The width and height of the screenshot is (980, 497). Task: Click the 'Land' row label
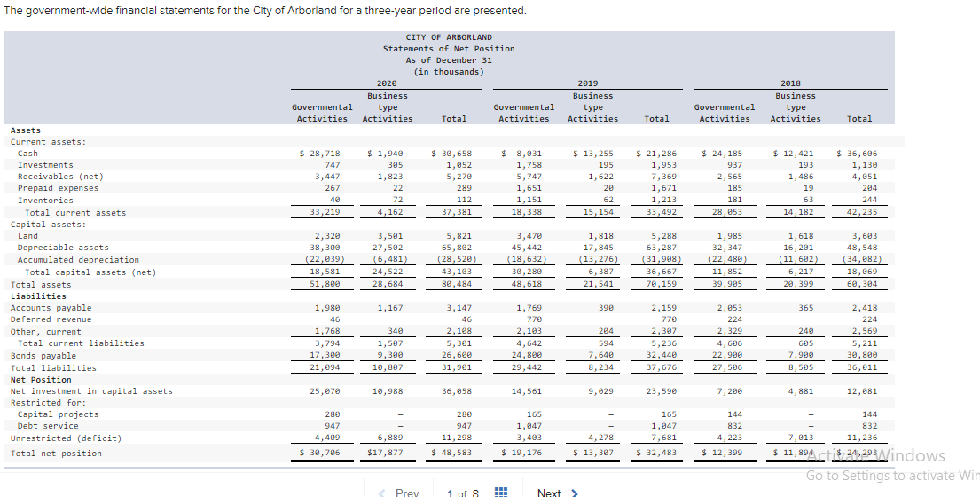pyautogui.click(x=27, y=236)
